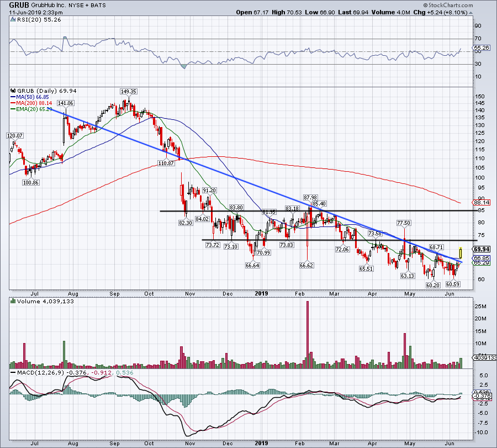The image size is (497, 448).
Task: Click the candlestick icon next to GRUB (Daily)
Action: coord(13,91)
